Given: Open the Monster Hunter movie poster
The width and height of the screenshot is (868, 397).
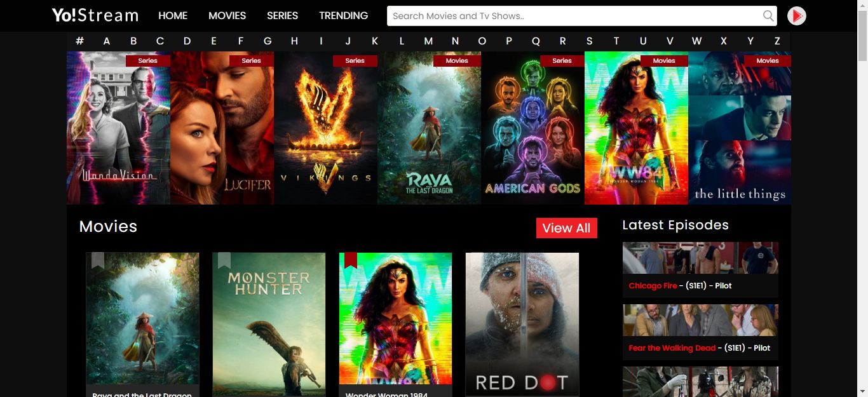Looking at the screenshot, I should coord(269,325).
